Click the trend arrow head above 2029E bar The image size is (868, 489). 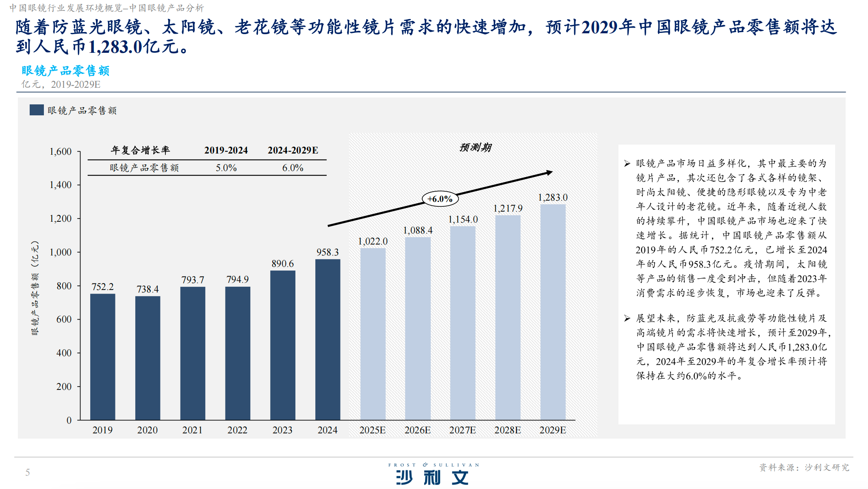[x=549, y=173]
